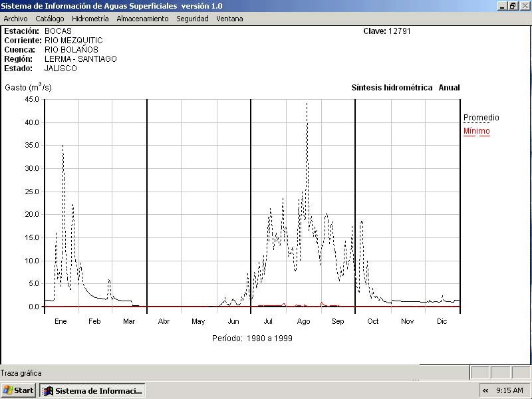Click the Ene month label on the axis
Image resolution: width=532 pixels, height=399 pixels.
coord(61,321)
